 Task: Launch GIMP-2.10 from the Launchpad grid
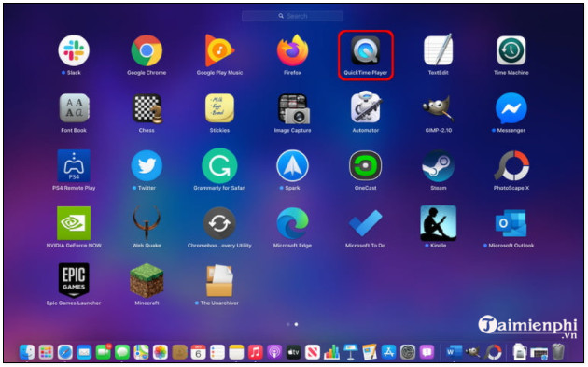pyautogui.click(x=439, y=108)
